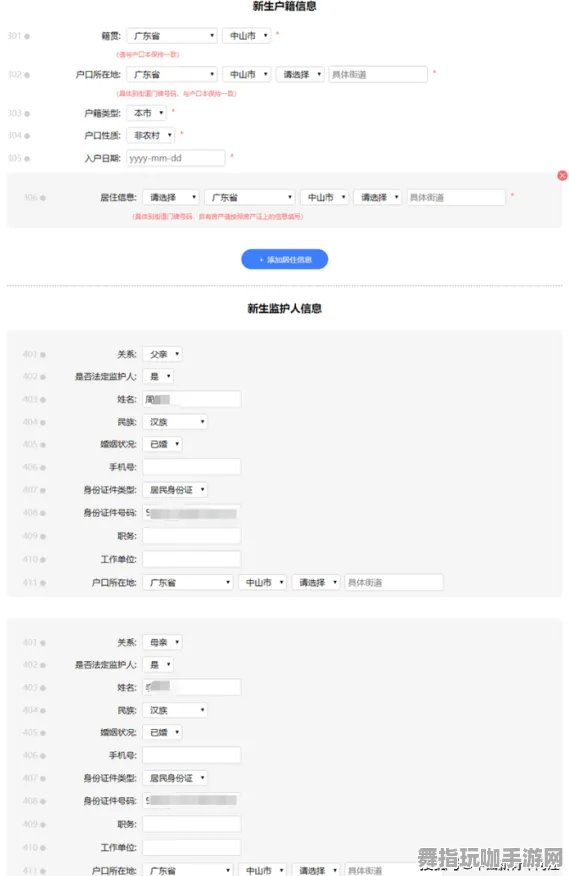Viewport: 569px width, 876px height.
Task: Open the 婚姻状况 dropdown in 父亲 block
Action: coord(162,444)
